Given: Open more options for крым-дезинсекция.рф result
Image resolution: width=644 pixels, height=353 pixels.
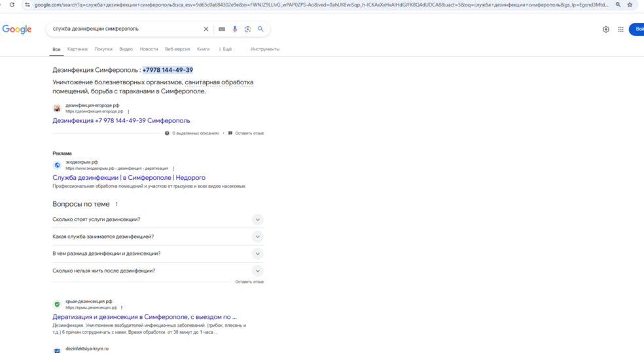Looking at the screenshot, I should pos(122,308).
